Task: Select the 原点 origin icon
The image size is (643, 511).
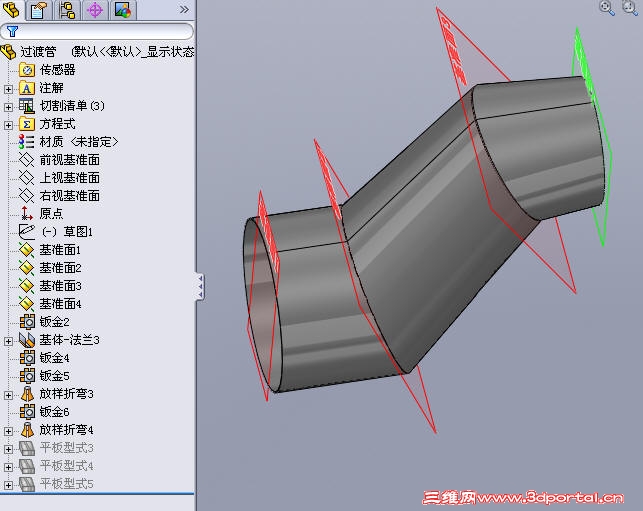Action: [27, 213]
